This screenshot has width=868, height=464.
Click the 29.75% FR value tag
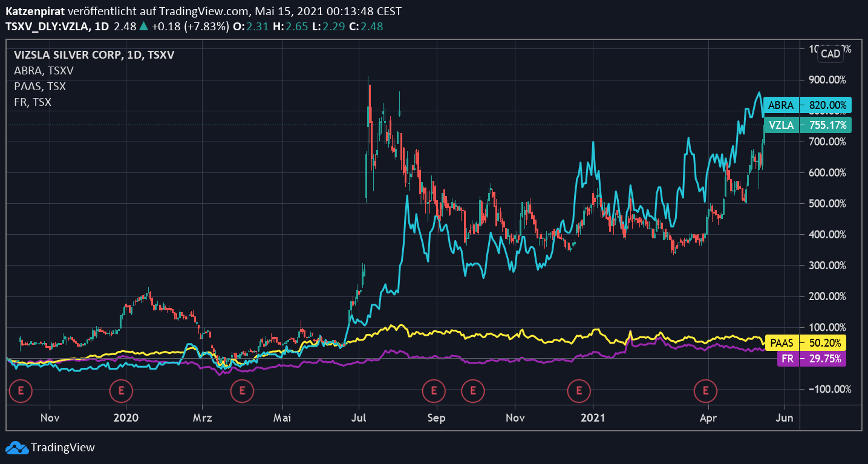click(x=822, y=358)
